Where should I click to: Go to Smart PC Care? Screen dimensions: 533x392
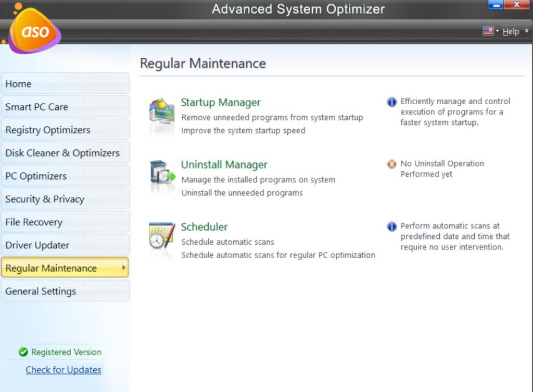coord(65,107)
